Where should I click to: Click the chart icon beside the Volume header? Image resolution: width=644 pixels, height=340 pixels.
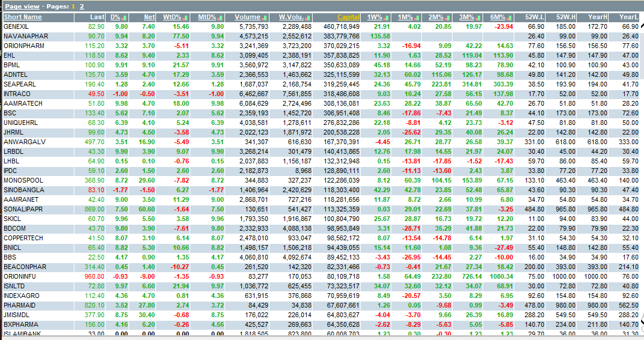click(x=264, y=17)
